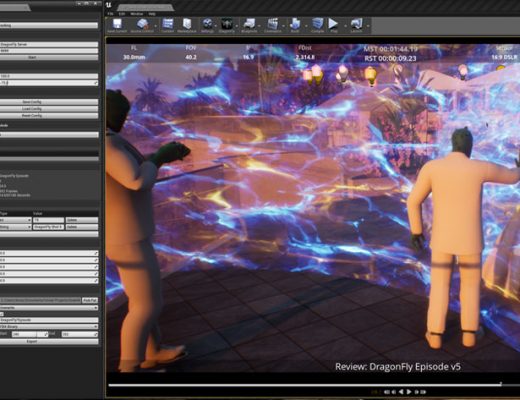
Task: Open the Window menu
Action: (x=137, y=14)
